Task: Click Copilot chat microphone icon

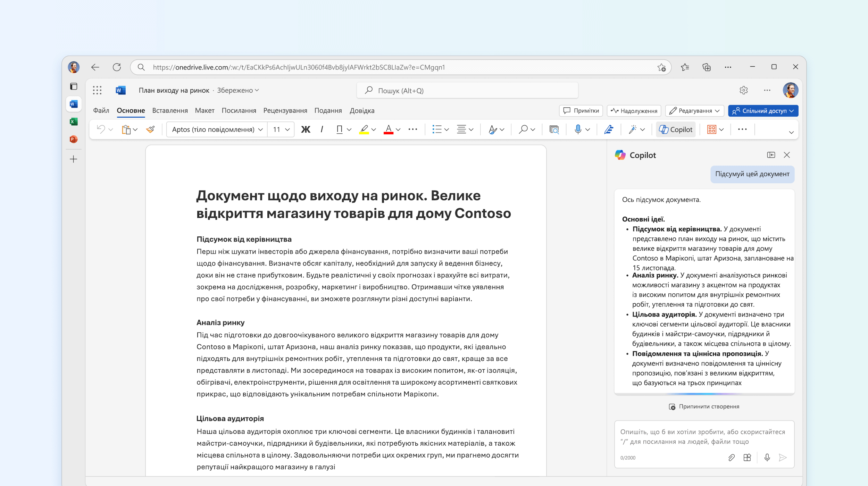Action: click(767, 458)
